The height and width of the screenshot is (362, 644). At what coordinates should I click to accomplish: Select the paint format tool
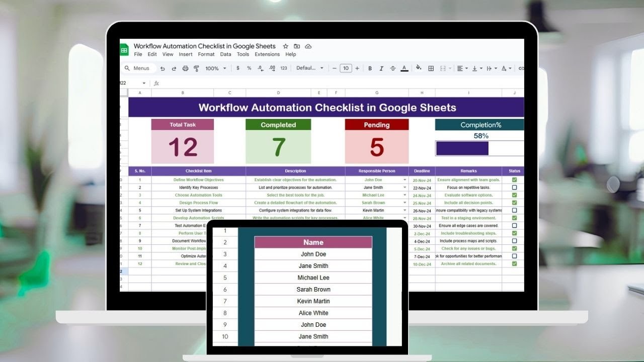coord(196,68)
